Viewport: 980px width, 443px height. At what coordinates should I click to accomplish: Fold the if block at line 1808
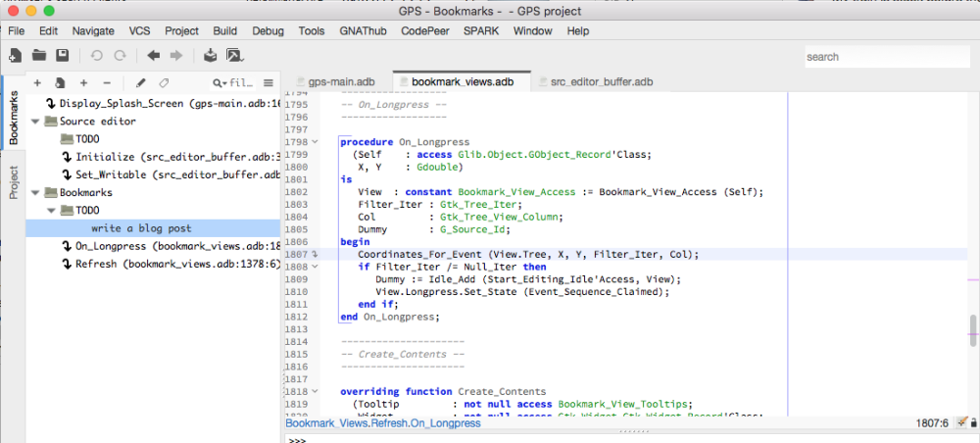(315, 267)
